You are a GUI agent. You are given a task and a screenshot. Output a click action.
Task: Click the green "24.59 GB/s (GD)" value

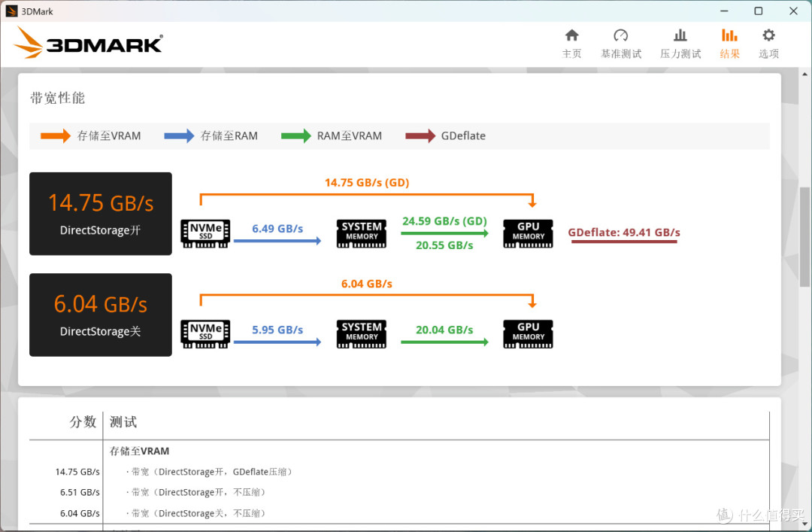pyautogui.click(x=445, y=221)
